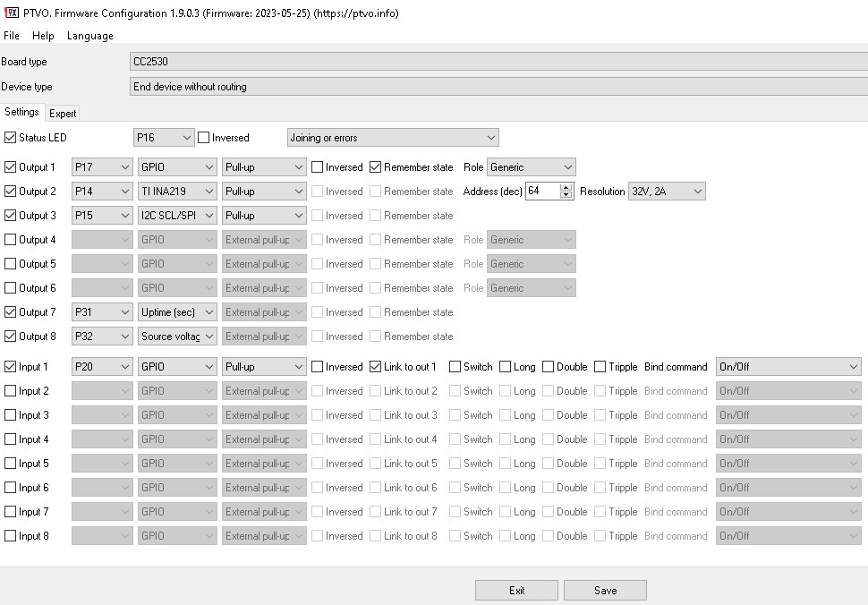868x605 pixels.
Task: Increase the Address value with the up stepper
Action: [567, 187]
